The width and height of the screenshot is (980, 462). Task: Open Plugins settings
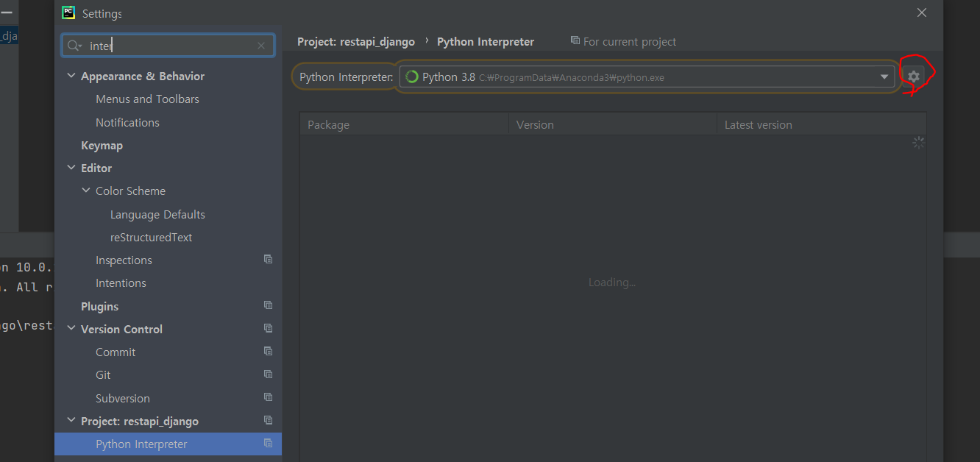pyautogui.click(x=99, y=306)
